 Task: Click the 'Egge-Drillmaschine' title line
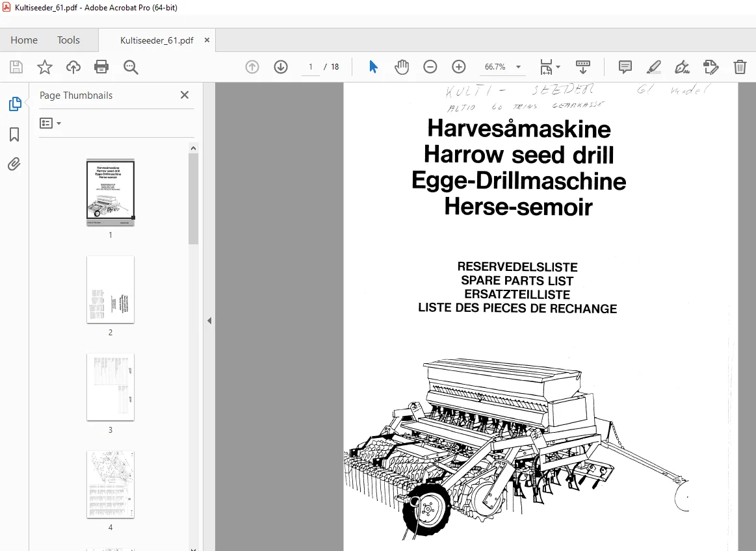[519, 181]
